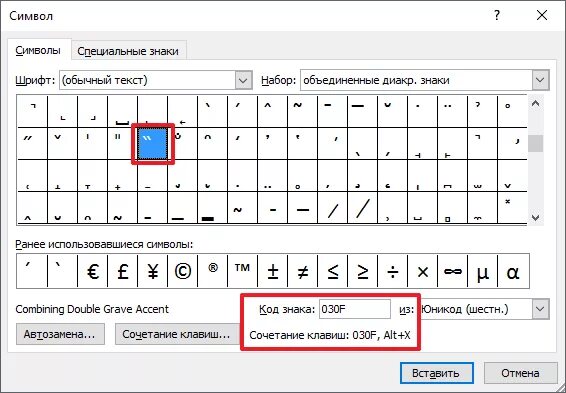Select the trademark ™ recent symbol
Screen dimensions: 566x393
coord(243,271)
